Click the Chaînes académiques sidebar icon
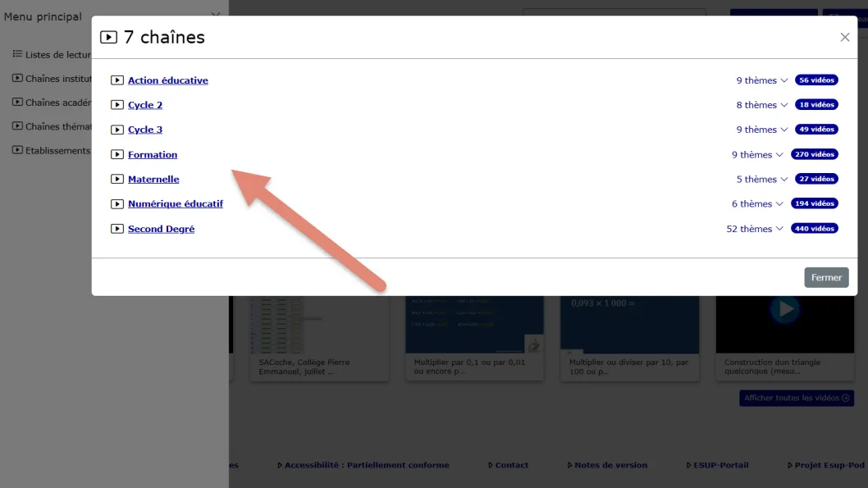The width and height of the screenshot is (868, 488). (18, 103)
